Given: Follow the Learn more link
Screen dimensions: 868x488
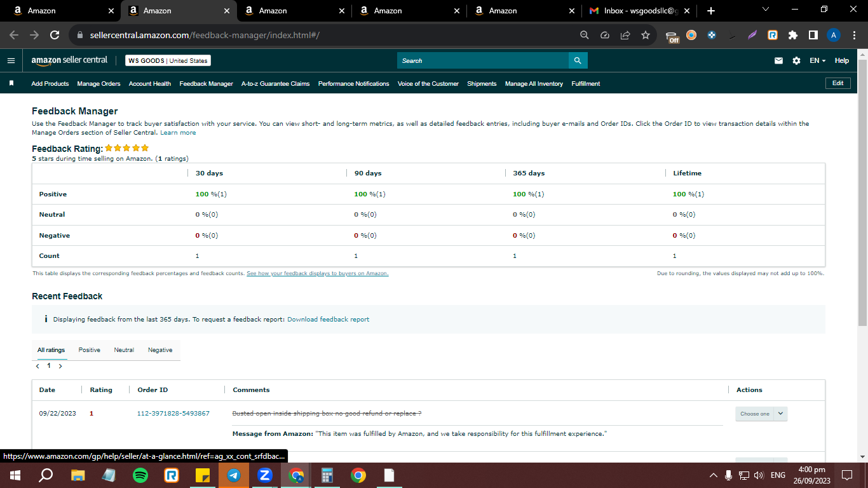Looking at the screenshot, I should [x=178, y=132].
